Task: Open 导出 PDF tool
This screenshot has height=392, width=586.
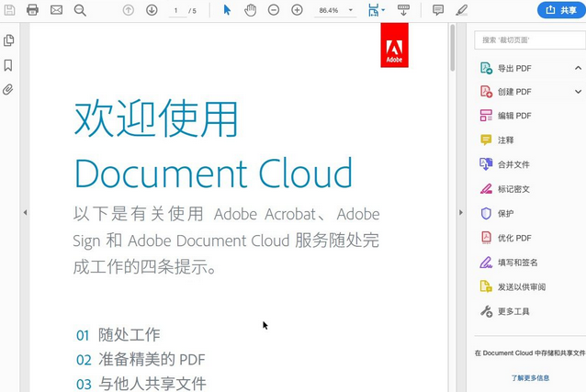Action: [x=506, y=68]
